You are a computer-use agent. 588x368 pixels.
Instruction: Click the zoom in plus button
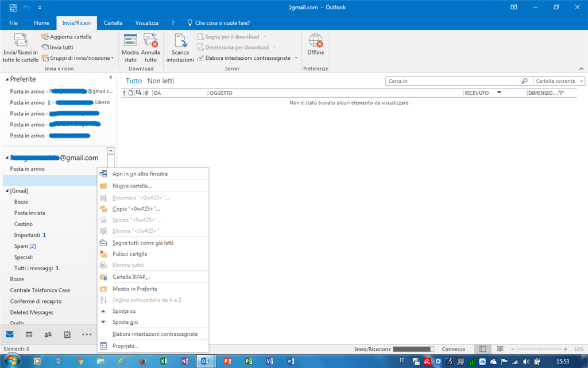click(566, 349)
